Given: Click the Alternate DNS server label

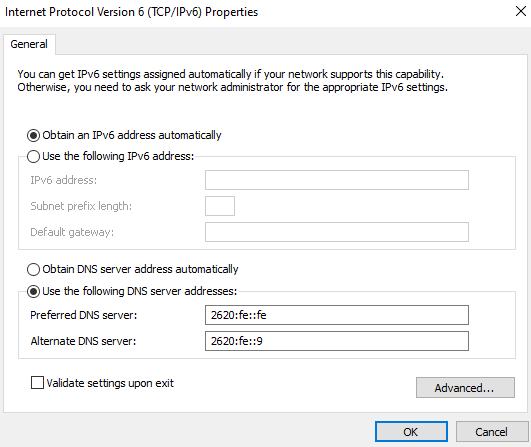Looking at the screenshot, I should (83, 341).
